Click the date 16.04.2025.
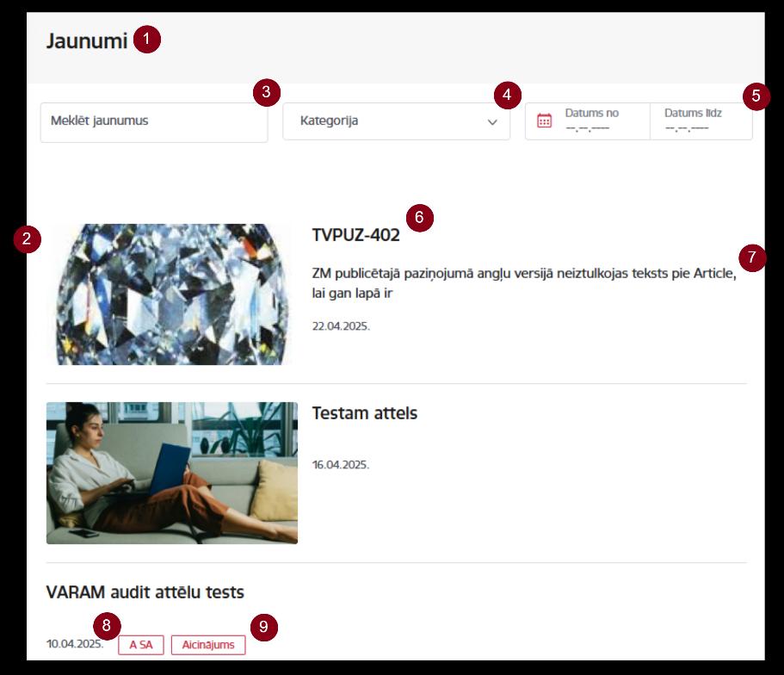 pos(341,465)
